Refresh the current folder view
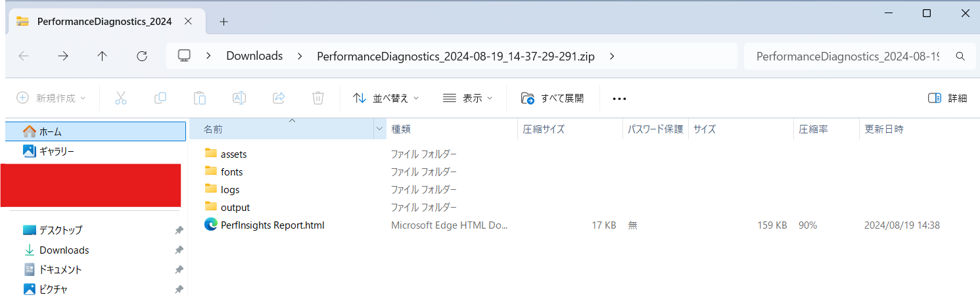The image size is (980, 297). pos(141,56)
